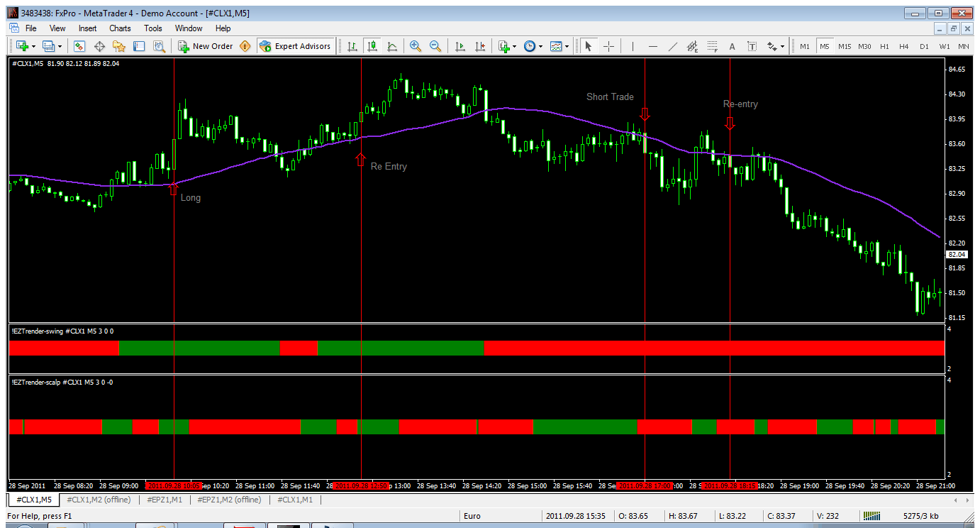Click the connection status 5275/3 kb

[x=921, y=516]
